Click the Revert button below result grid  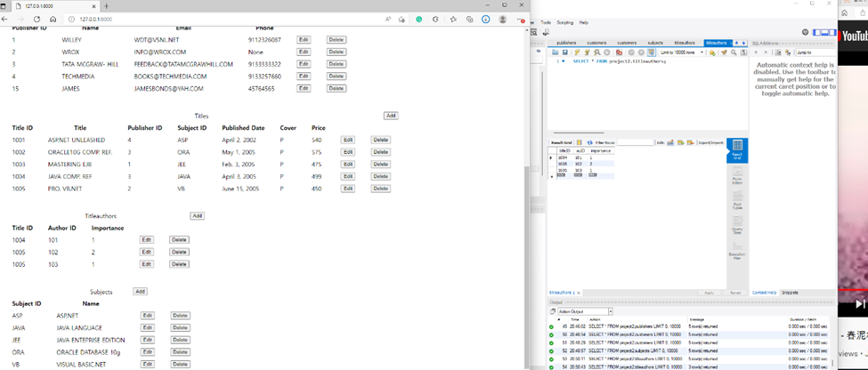[x=735, y=293]
